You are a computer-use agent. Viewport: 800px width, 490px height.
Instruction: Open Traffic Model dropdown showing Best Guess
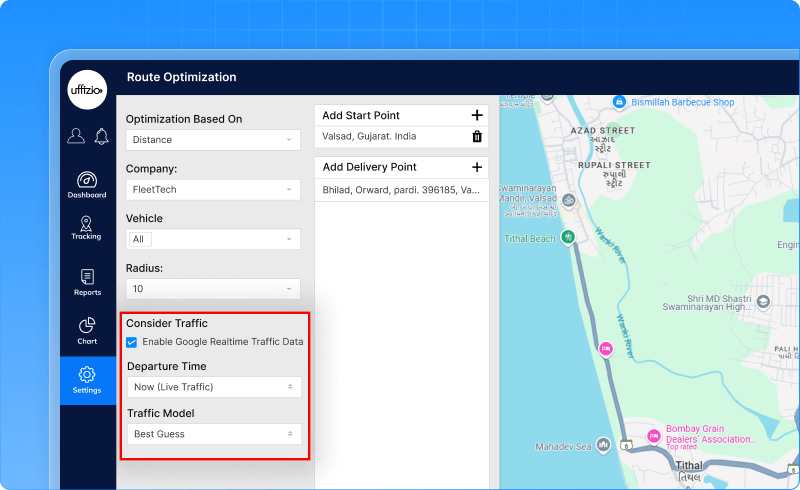(214, 434)
